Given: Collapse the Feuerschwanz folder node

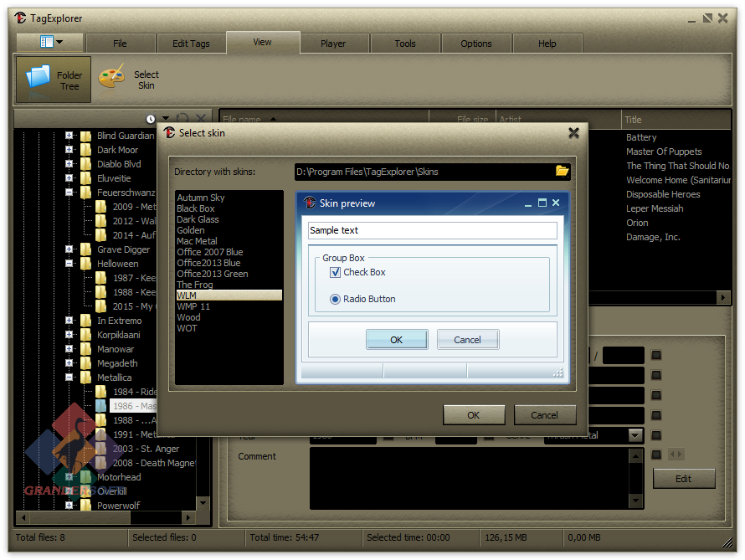Looking at the screenshot, I should [69, 193].
